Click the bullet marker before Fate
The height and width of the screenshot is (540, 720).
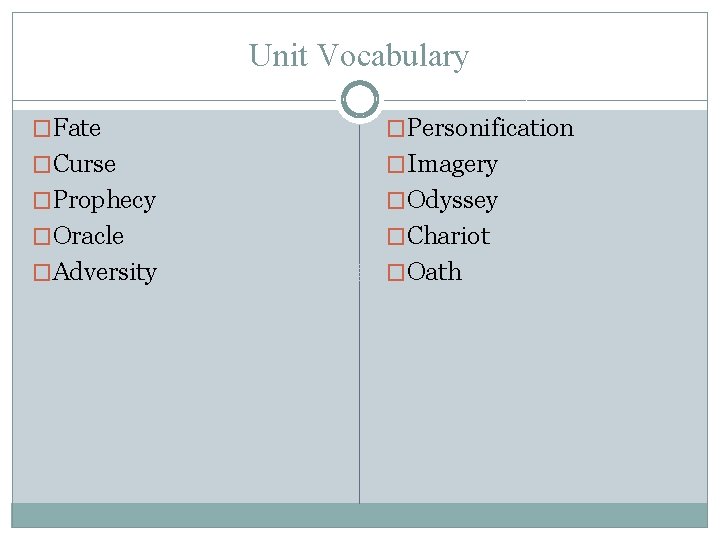click(43, 129)
